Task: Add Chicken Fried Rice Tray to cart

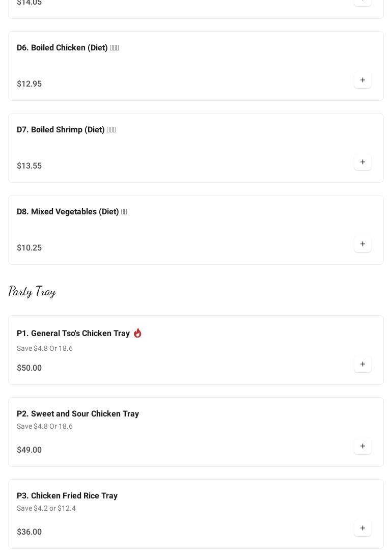Action: (x=362, y=528)
